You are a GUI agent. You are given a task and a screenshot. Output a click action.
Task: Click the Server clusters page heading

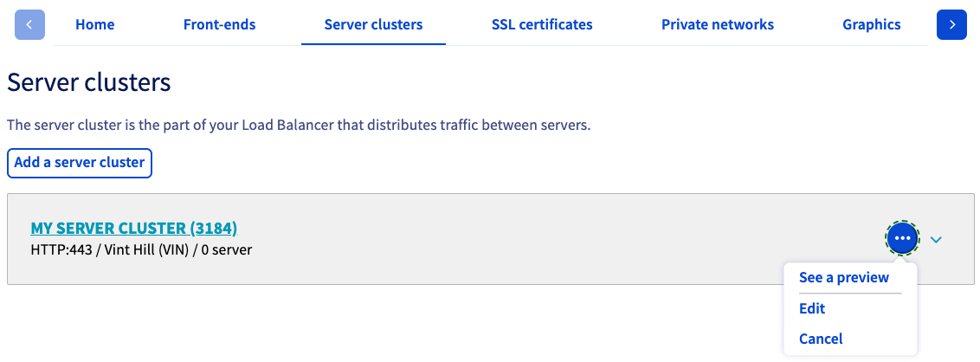[x=89, y=82]
